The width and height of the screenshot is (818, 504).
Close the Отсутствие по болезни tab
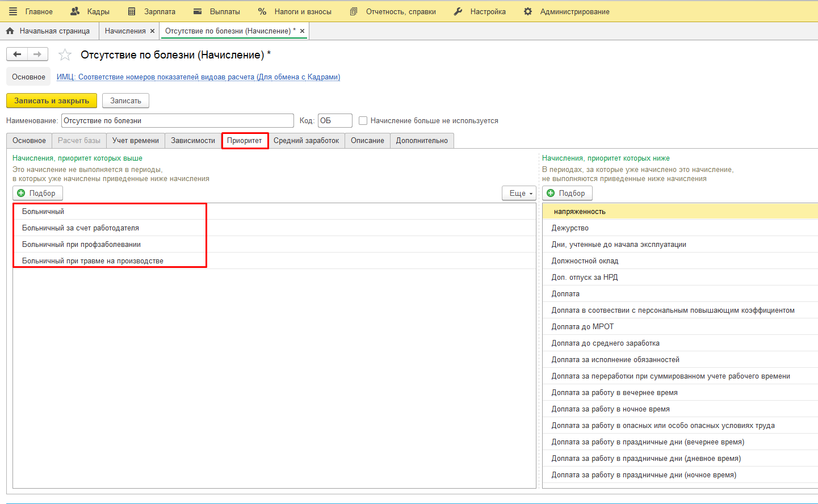tap(302, 31)
